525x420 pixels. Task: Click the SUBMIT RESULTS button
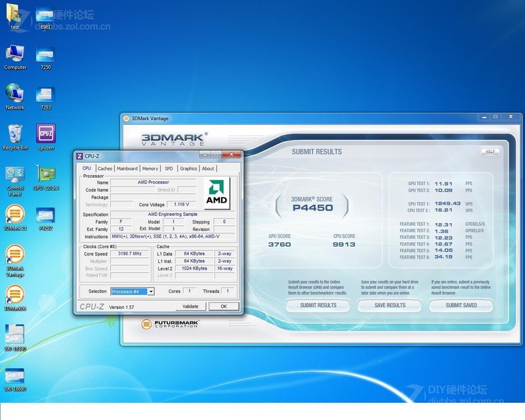click(318, 305)
